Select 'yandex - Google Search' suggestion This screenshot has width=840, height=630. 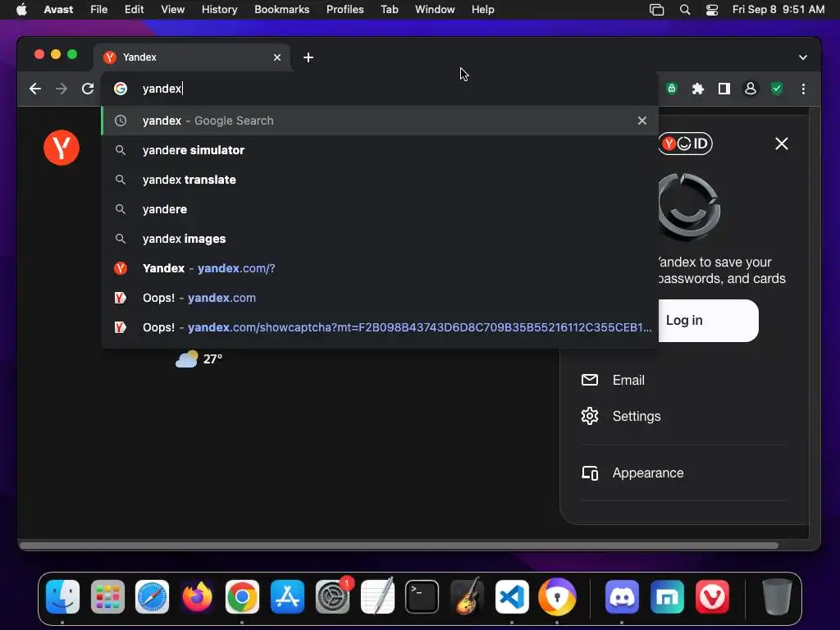[380, 121]
